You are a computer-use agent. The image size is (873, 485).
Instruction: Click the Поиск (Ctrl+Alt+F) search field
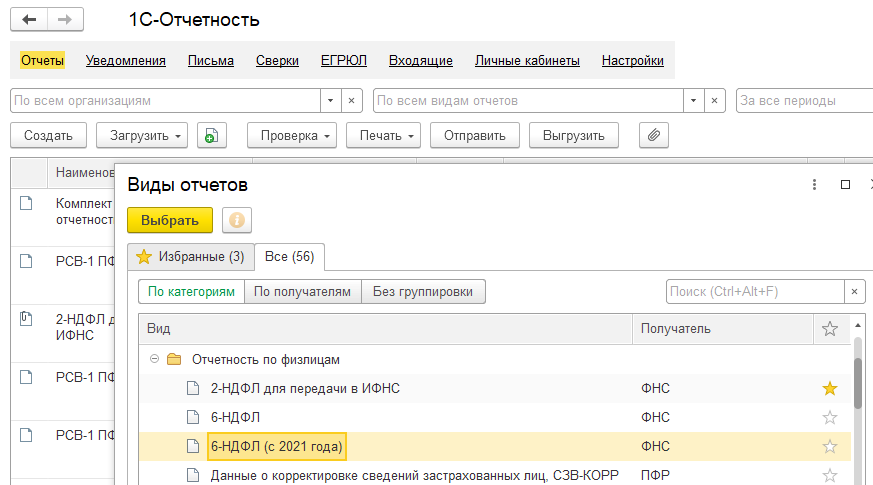756,292
